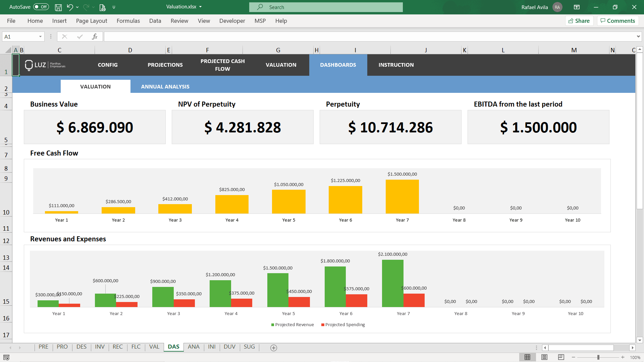644x362 pixels.
Task: Toggle the Projected Revenue legend entry
Action: [x=292, y=324]
